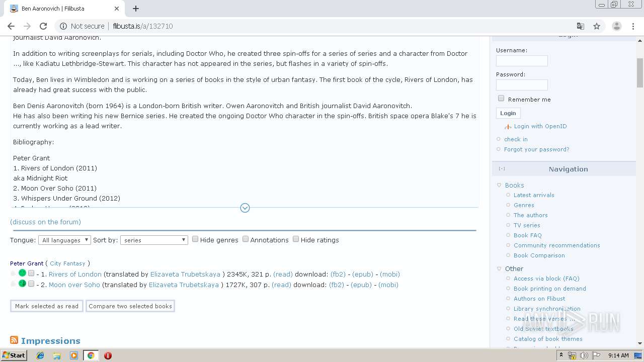Go back to the previous page
The height and width of the screenshot is (362, 644).
(11, 26)
